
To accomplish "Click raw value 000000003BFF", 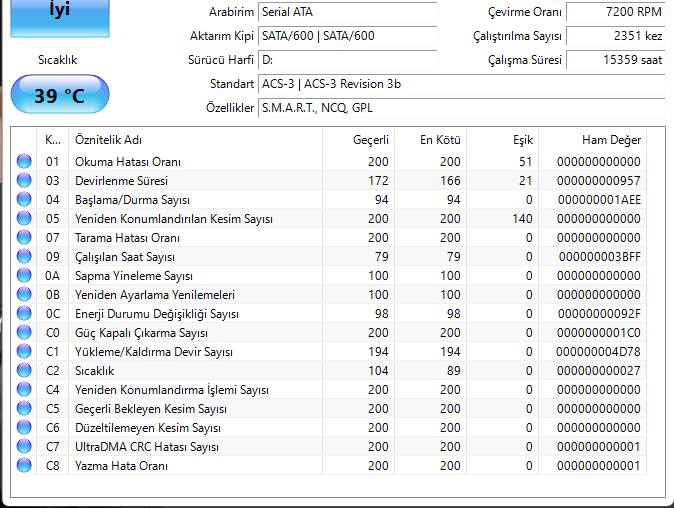I will (x=600, y=257).
